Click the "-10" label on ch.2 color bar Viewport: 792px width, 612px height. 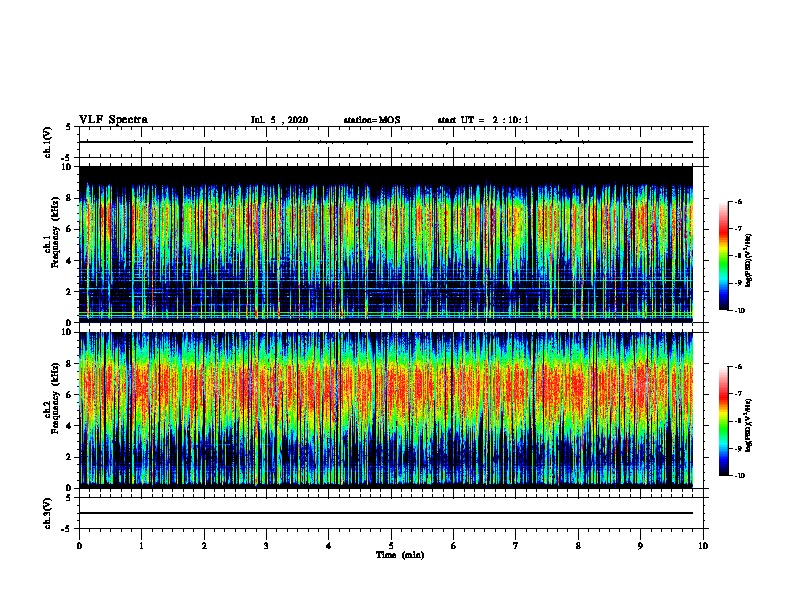[x=739, y=476]
